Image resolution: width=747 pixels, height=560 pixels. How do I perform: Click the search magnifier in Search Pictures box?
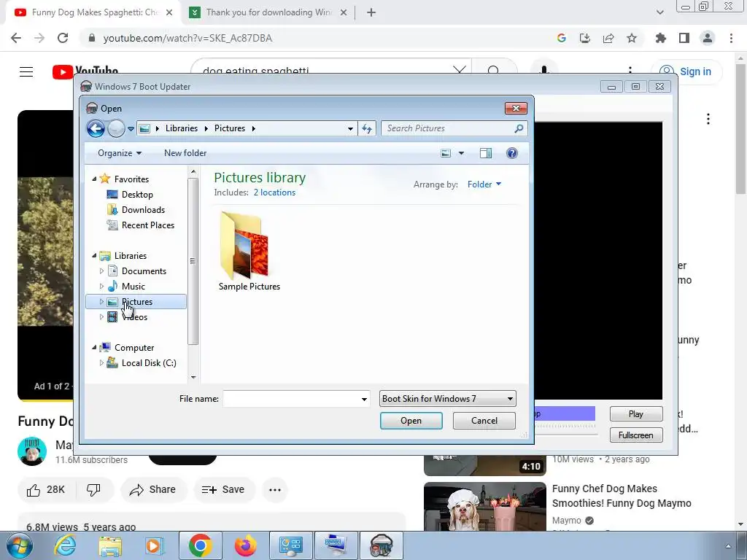(519, 128)
